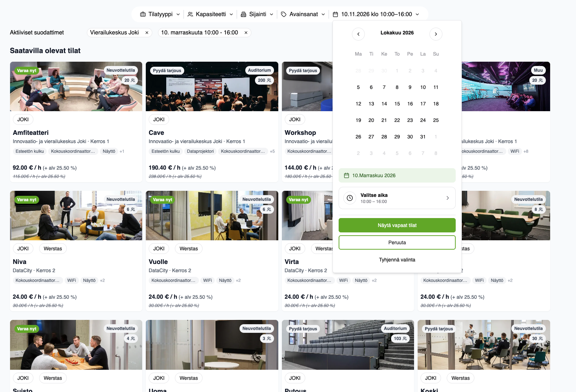576x392 pixels.
Task: Click JOKI tag on Cave card
Action: point(159,119)
